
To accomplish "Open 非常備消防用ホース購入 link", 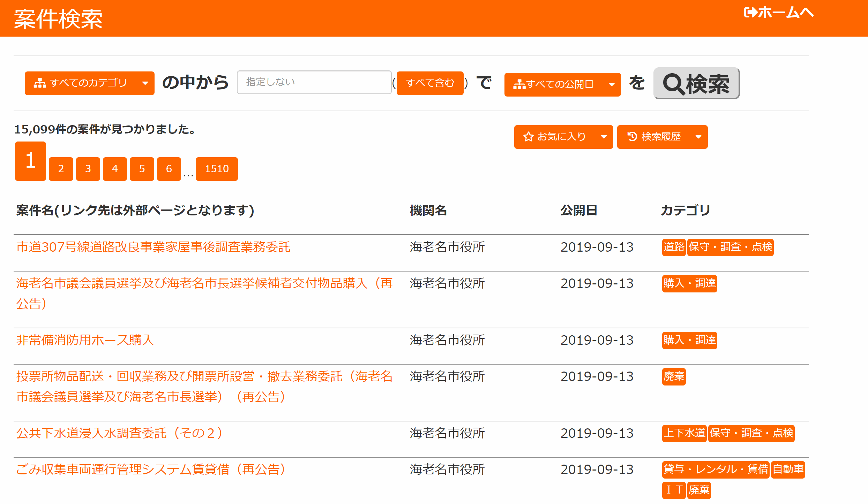I will [85, 340].
